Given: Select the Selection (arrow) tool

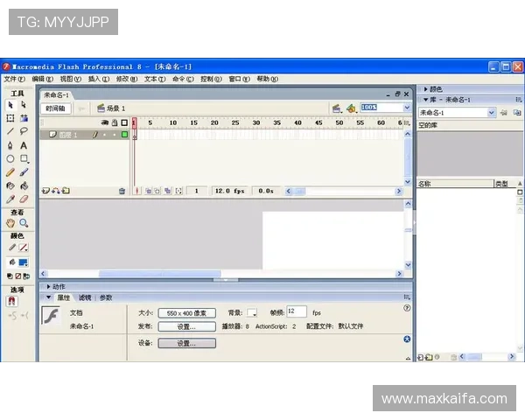Looking at the screenshot, I should click(x=10, y=105).
